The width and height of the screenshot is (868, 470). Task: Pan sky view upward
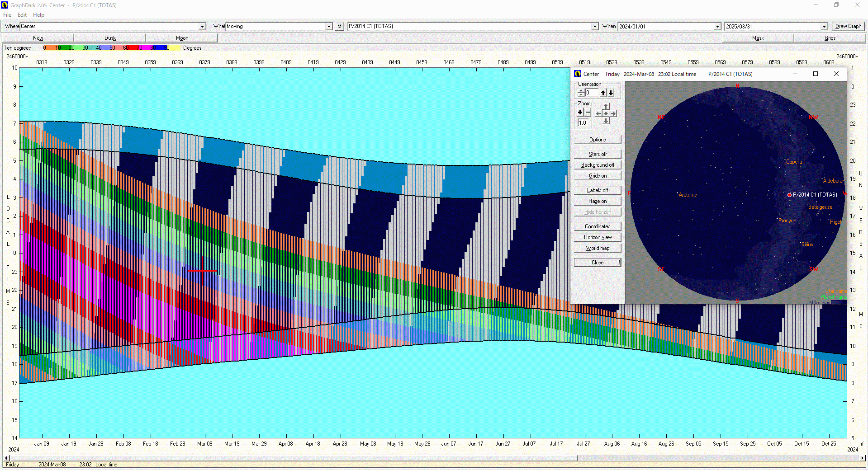coord(606,107)
